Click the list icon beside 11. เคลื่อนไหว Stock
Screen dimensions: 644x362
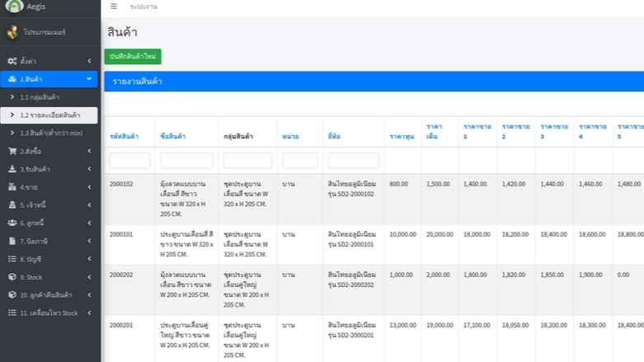coord(12,313)
